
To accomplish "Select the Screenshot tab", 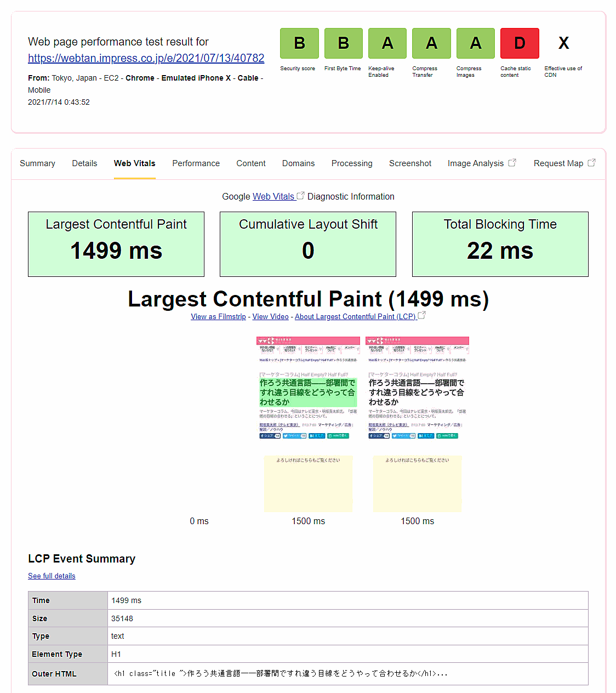I will (410, 163).
